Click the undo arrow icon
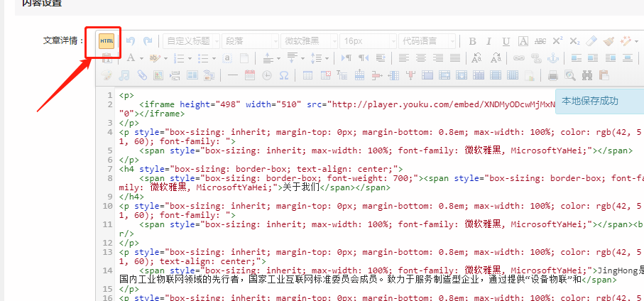644x301 pixels. click(131, 41)
